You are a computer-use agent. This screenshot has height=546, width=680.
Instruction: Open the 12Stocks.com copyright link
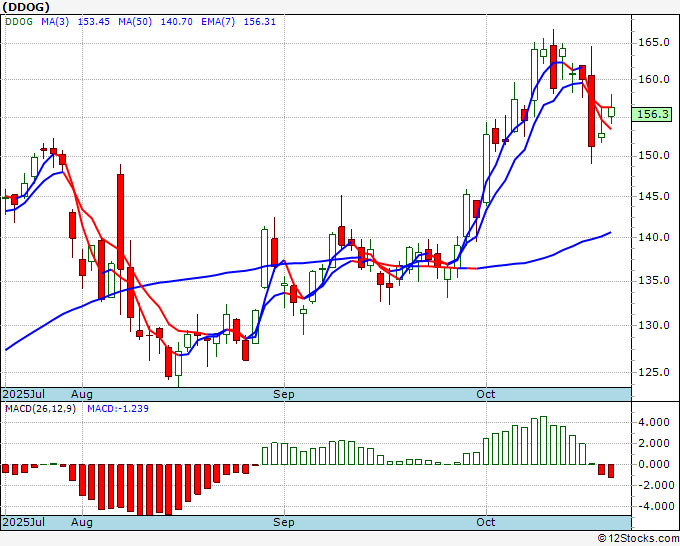pos(638,539)
